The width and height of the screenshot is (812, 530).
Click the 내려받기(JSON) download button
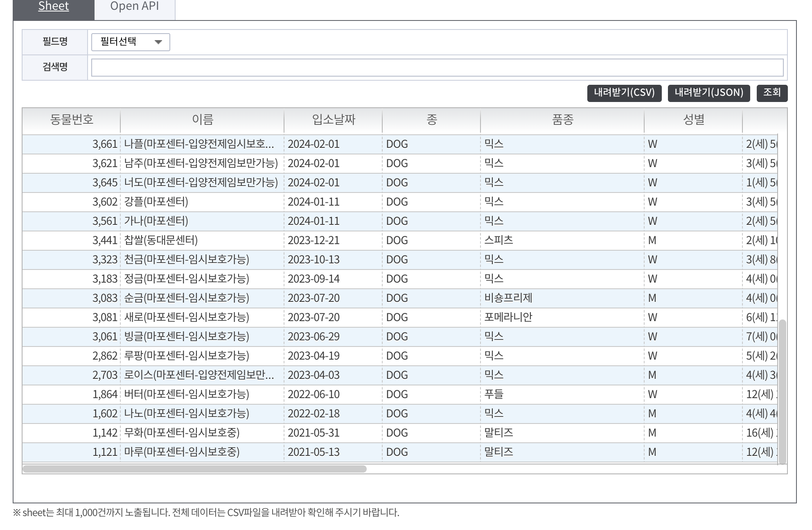[x=708, y=93]
